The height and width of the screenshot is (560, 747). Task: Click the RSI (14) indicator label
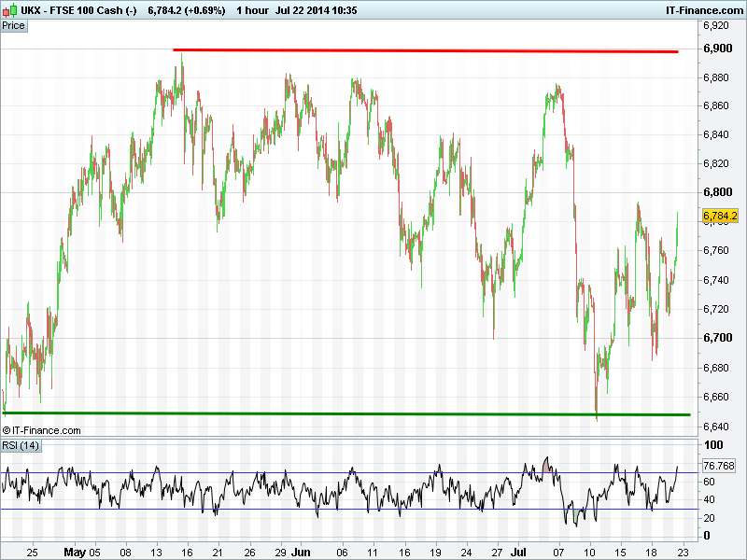[21, 446]
